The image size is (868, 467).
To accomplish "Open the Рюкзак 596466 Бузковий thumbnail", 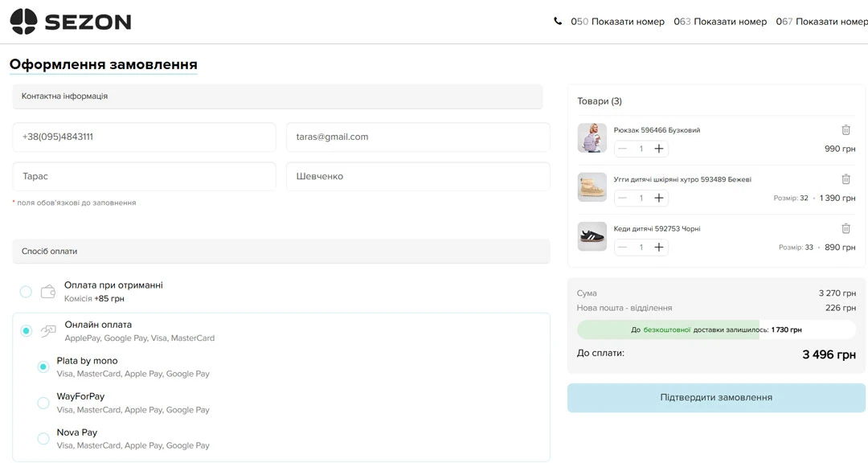I will click(x=592, y=137).
